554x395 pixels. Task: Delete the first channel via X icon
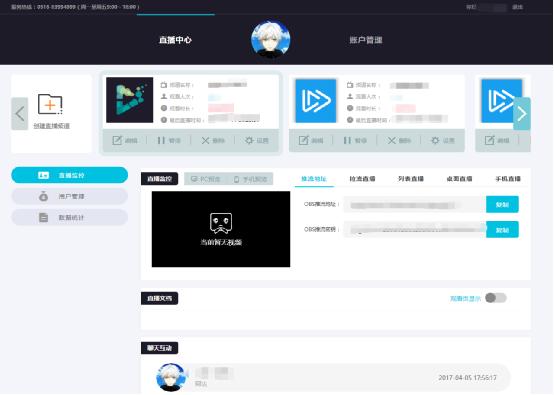tap(205, 140)
